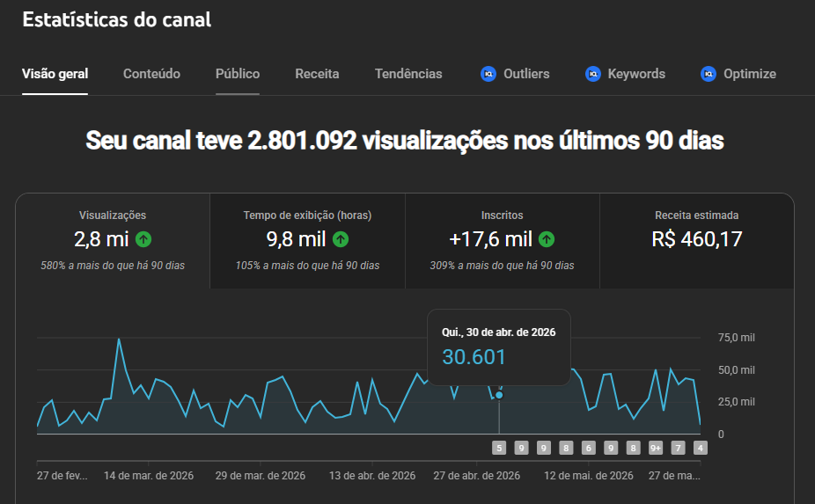Show the Tempo de exibição metric card
Viewport: 815px width, 504px height.
point(308,241)
